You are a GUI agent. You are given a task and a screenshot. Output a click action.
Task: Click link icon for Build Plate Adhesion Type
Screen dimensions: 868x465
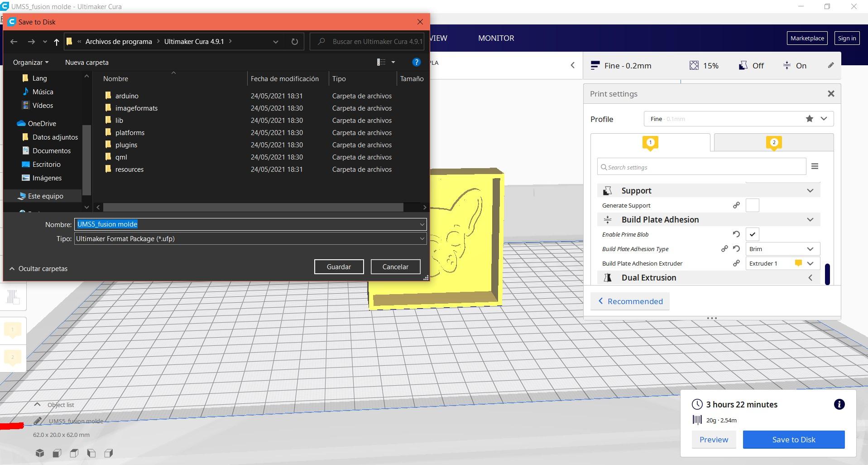coord(724,249)
